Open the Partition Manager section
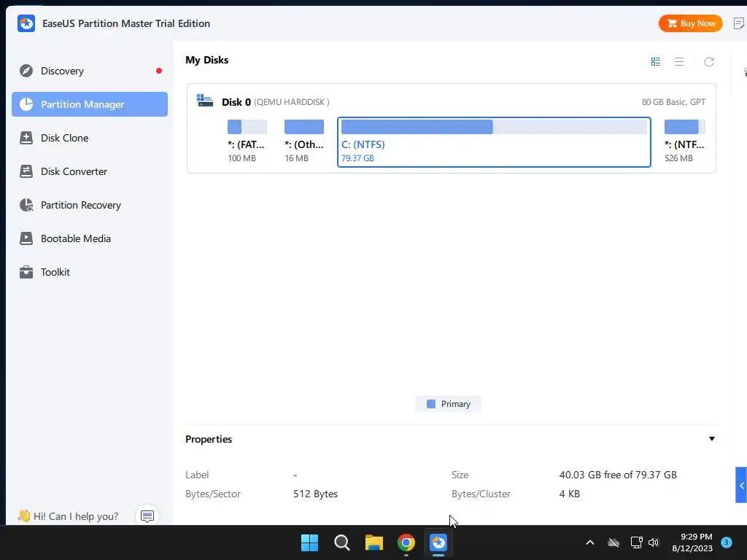The height and width of the screenshot is (560, 747). tap(90, 104)
